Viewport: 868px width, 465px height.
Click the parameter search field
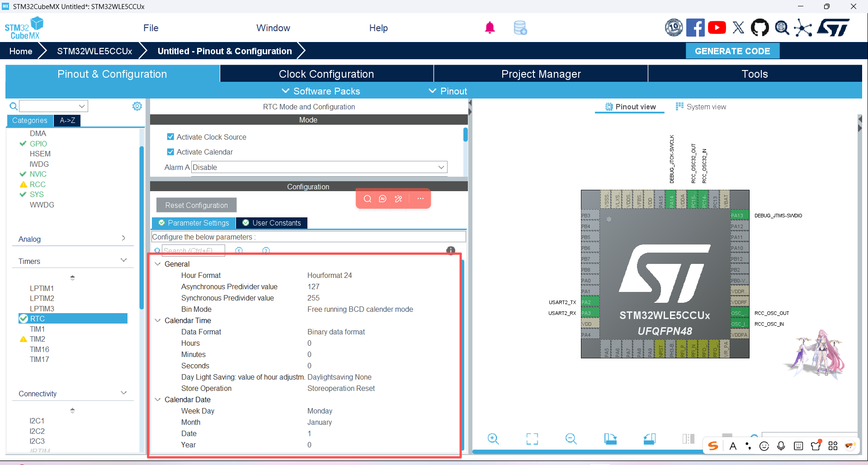click(193, 250)
